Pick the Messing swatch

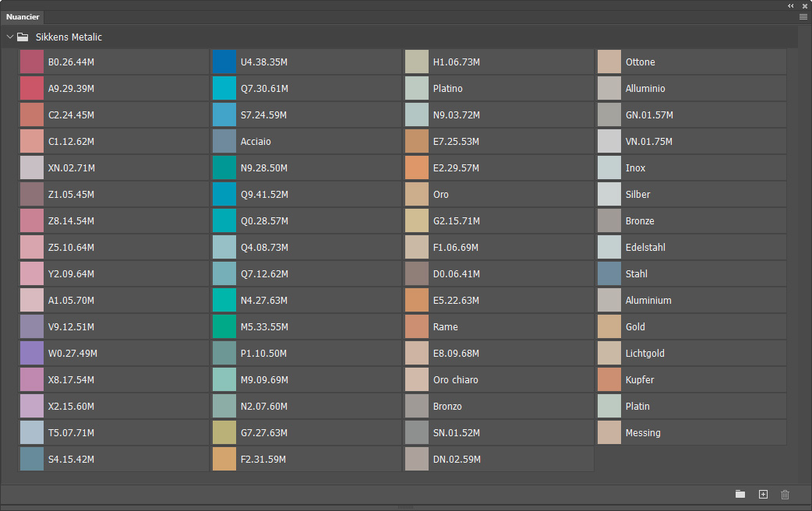609,432
